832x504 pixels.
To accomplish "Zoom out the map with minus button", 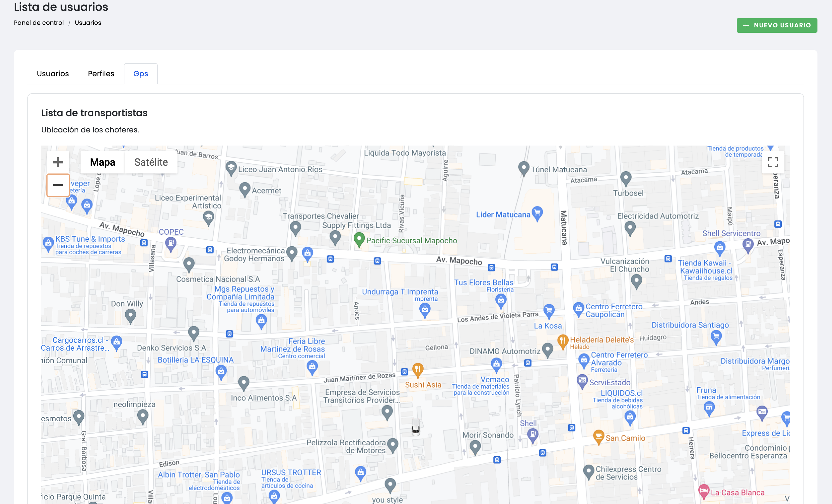I will click(x=58, y=185).
